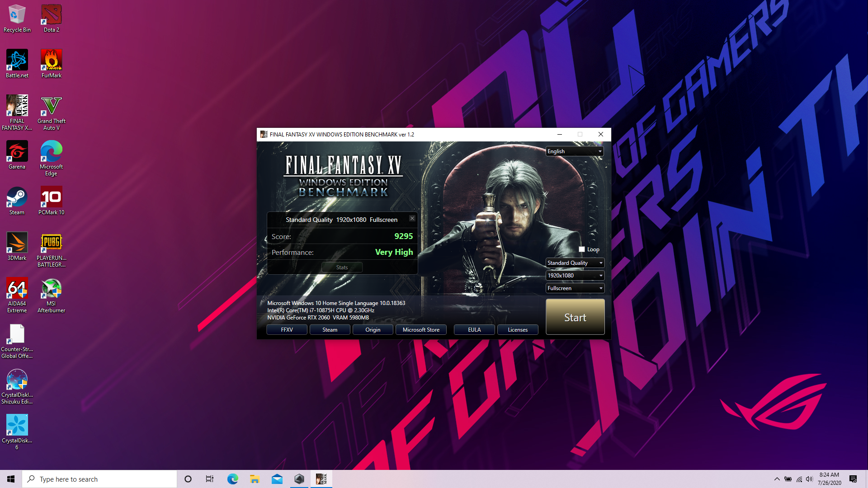Viewport: 868px width, 488px height.
Task: Open the 1920x1080 resolution dropdown
Action: pyautogui.click(x=575, y=276)
